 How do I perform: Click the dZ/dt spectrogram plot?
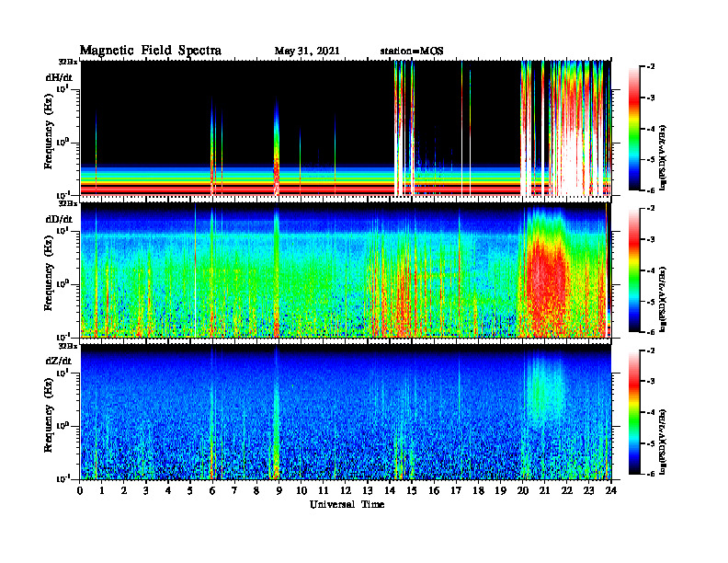click(x=346, y=412)
